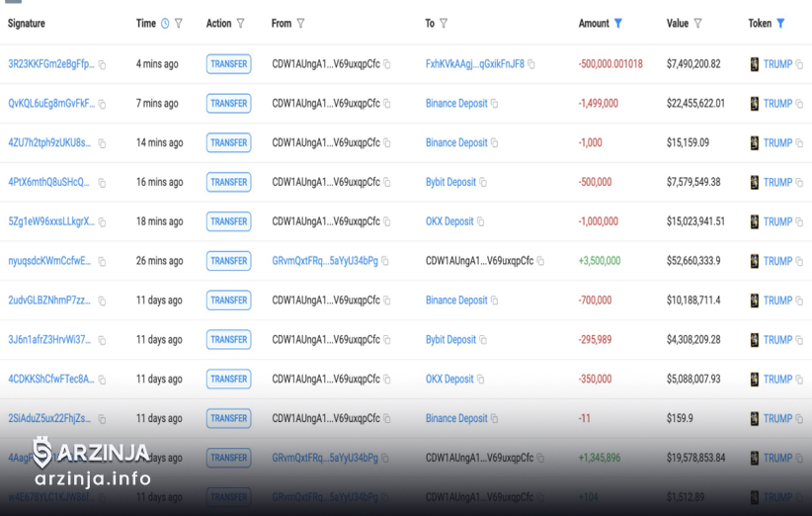Copy From address in 4 mins ago row

[x=387, y=64]
